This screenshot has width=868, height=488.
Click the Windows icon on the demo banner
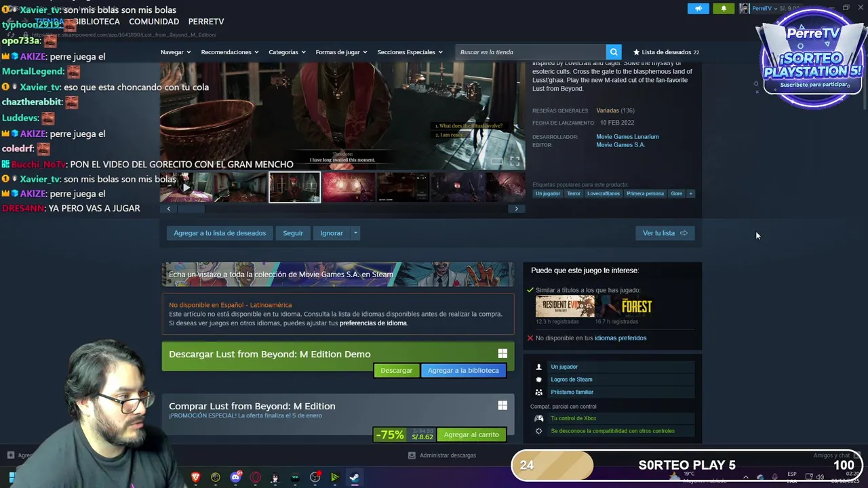coord(502,354)
